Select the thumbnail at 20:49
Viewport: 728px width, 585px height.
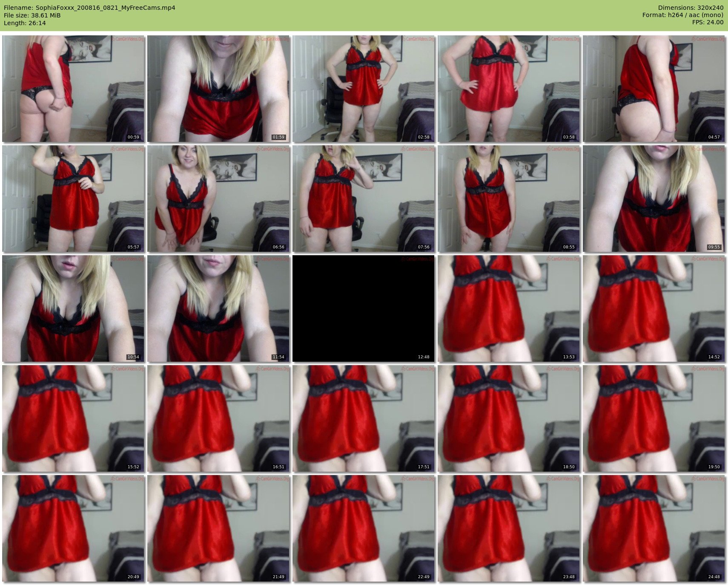point(73,528)
